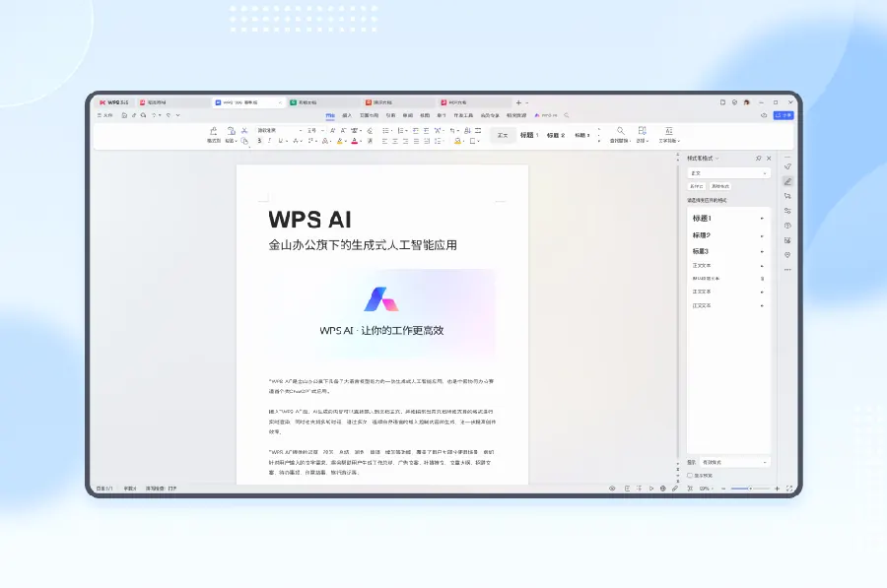The height and width of the screenshot is (588, 887).
Task: Click the sort icon in the ribbon
Action: [x=467, y=131]
